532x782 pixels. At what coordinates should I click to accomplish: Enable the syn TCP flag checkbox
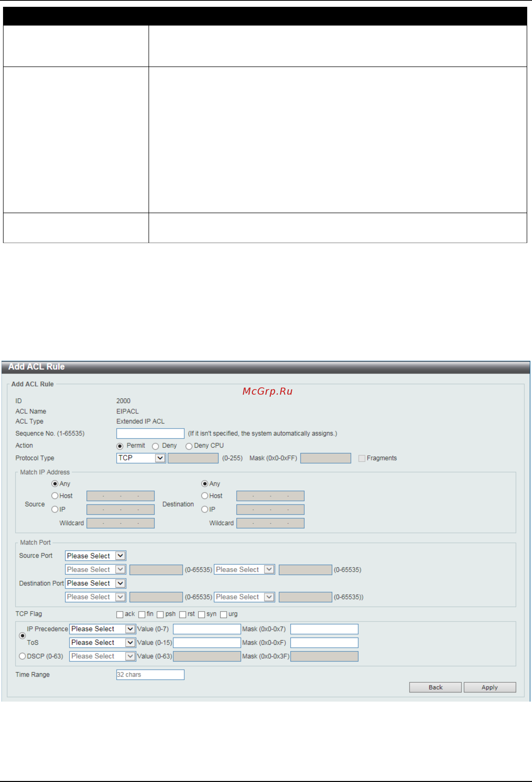click(201, 614)
